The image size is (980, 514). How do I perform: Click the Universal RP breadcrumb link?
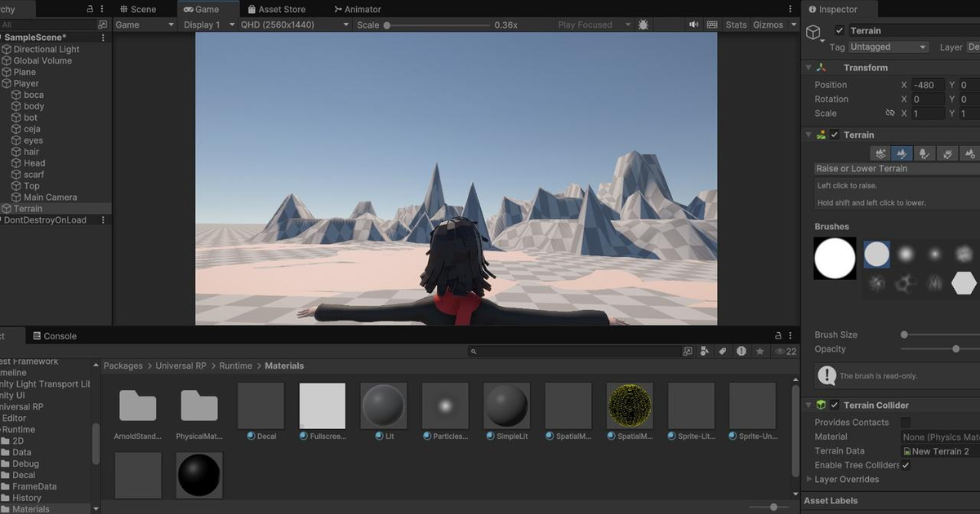(180, 366)
